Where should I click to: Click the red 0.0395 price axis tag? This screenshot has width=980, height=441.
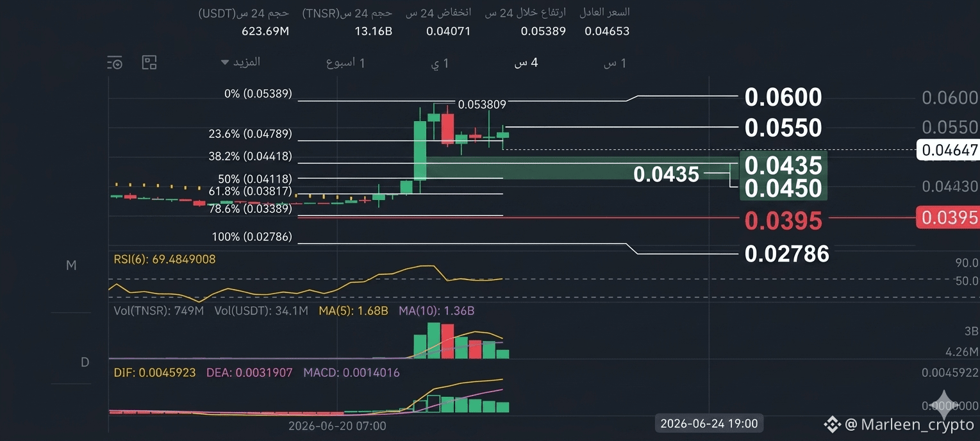[948, 218]
